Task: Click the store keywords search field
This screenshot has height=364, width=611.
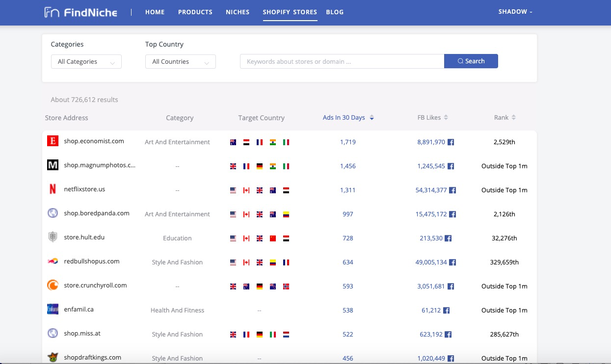Action: pyautogui.click(x=342, y=61)
